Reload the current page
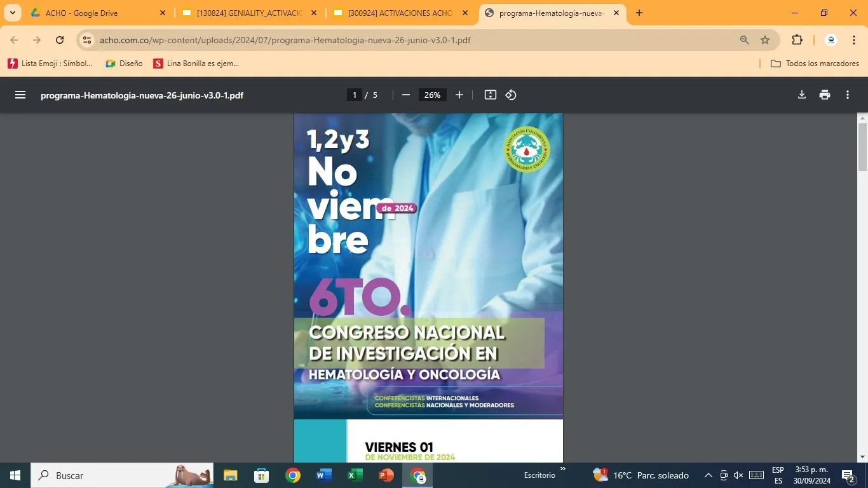This screenshot has width=868, height=488. 60,40
